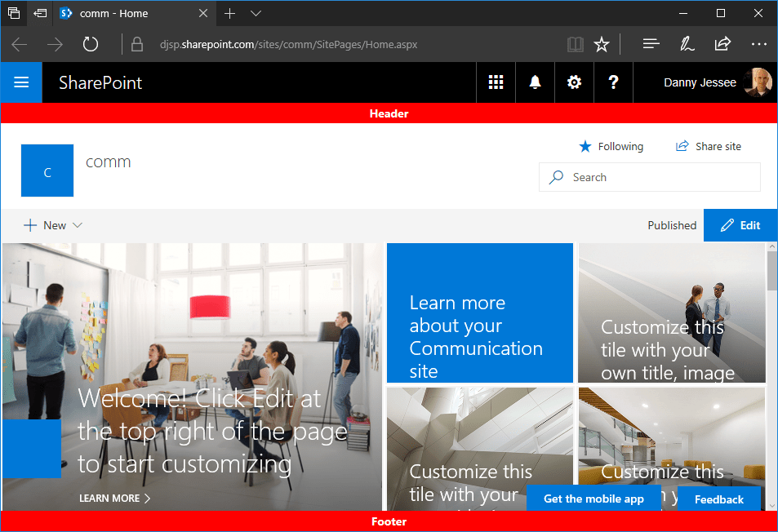778x532 pixels.
Task: Open Edge reading list book icon
Action: pos(575,43)
